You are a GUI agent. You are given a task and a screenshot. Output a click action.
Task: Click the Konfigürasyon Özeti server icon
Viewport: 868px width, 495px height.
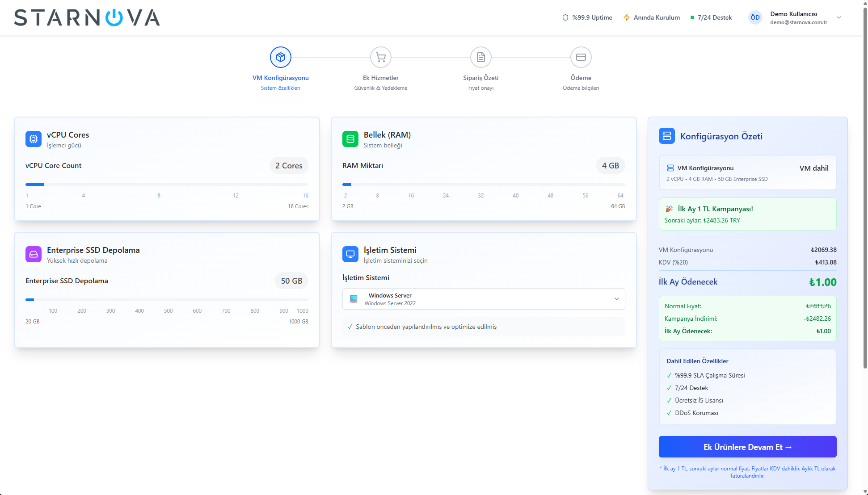(666, 136)
